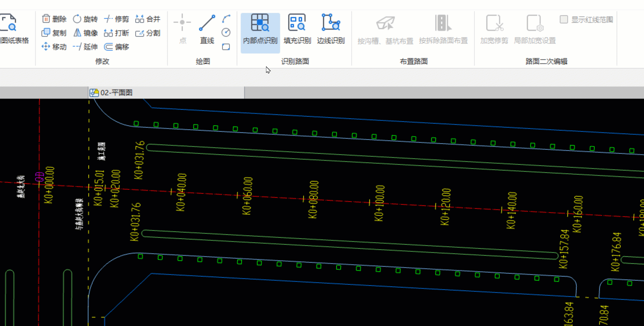The image size is (644, 326).
Task: Select the 旋转 (rotate) tool
Action: click(85, 19)
